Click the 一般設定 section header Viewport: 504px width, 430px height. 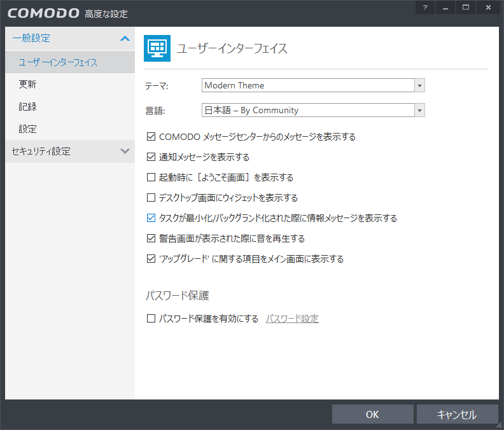pyautogui.click(x=70, y=38)
